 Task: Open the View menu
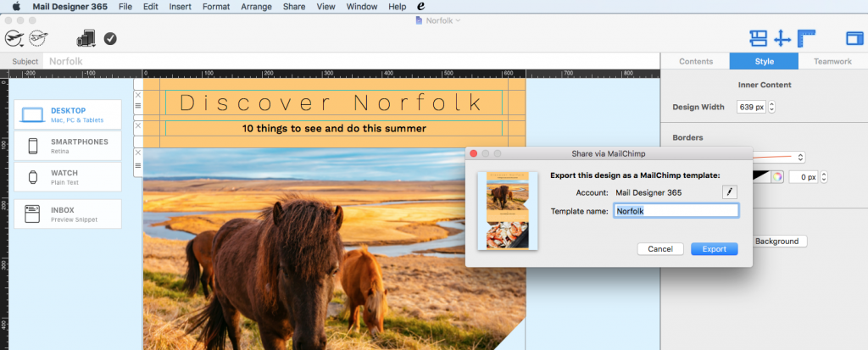point(325,7)
